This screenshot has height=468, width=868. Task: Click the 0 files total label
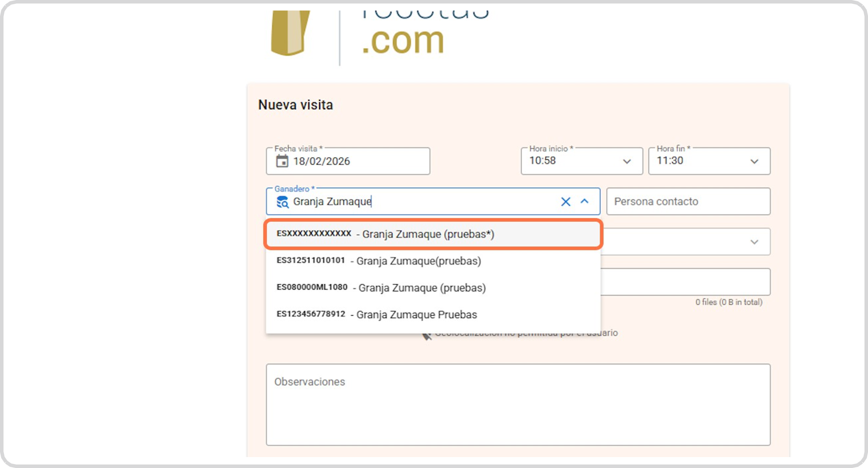pos(729,302)
